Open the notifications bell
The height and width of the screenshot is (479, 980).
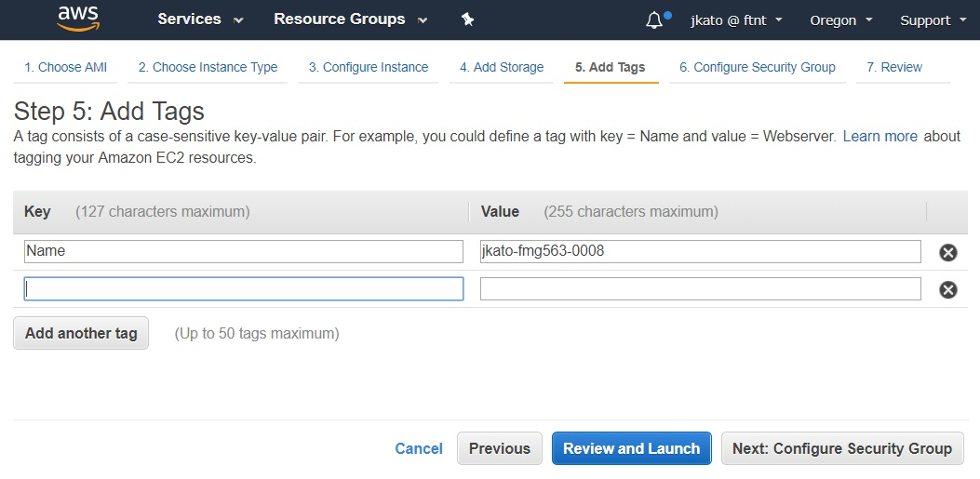(655, 20)
